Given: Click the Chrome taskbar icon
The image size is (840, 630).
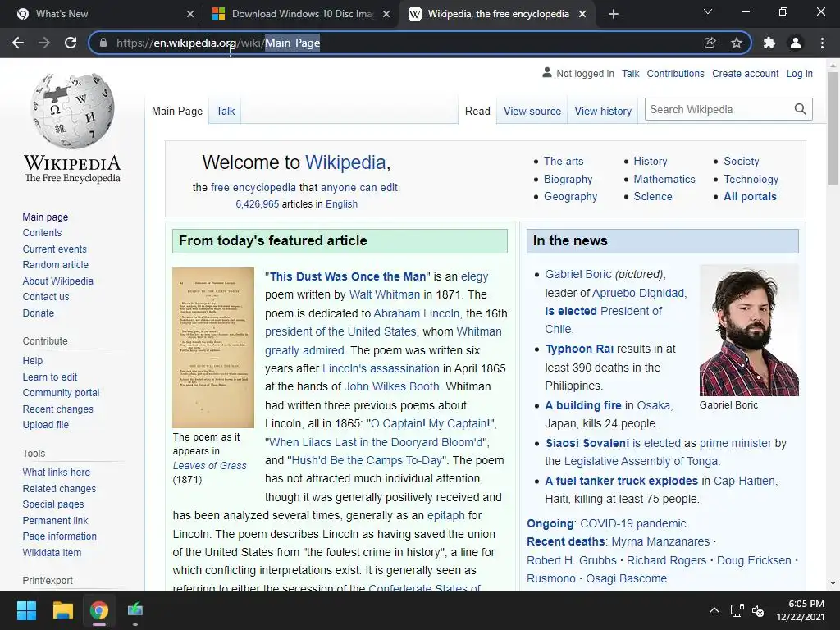Looking at the screenshot, I should (x=99, y=610).
